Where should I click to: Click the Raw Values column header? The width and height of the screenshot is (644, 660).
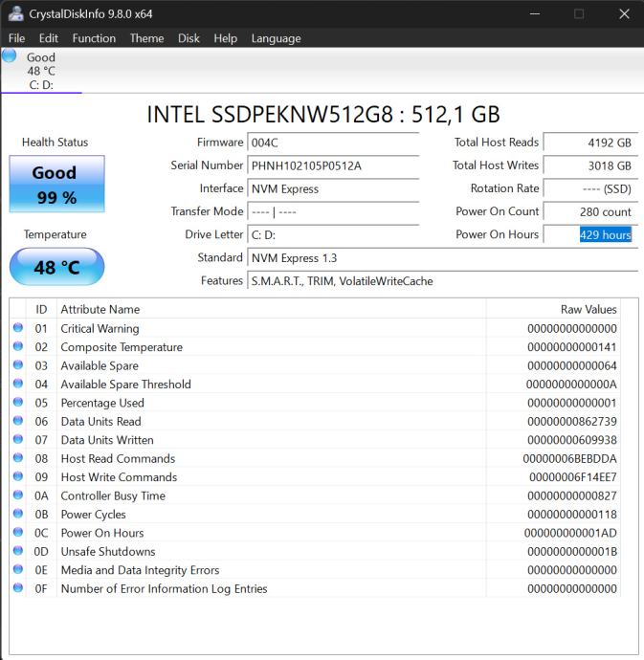tap(588, 310)
